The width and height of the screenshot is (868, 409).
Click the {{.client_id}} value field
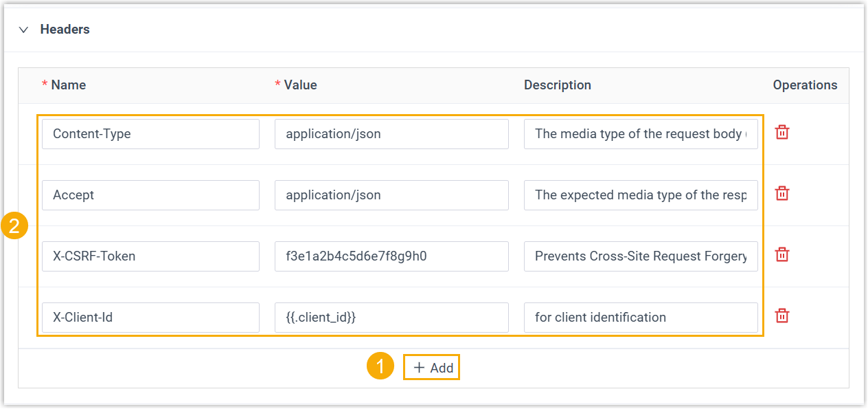391,318
